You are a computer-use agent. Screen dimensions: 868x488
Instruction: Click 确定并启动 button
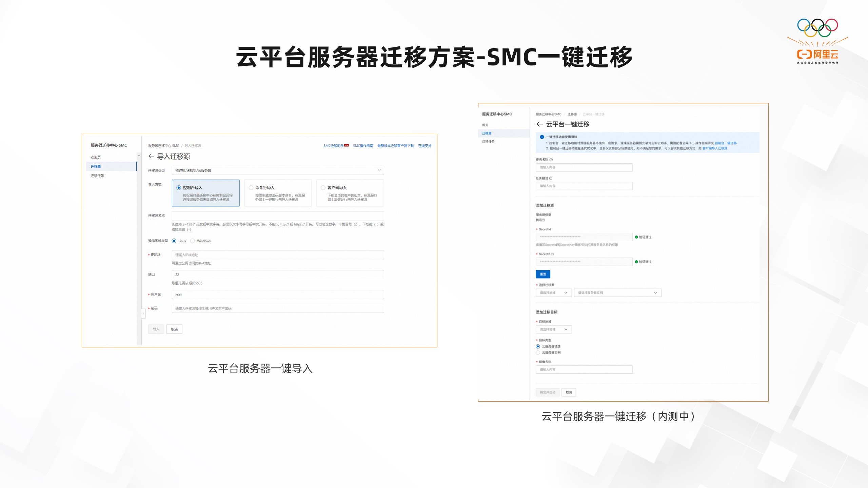pyautogui.click(x=548, y=392)
